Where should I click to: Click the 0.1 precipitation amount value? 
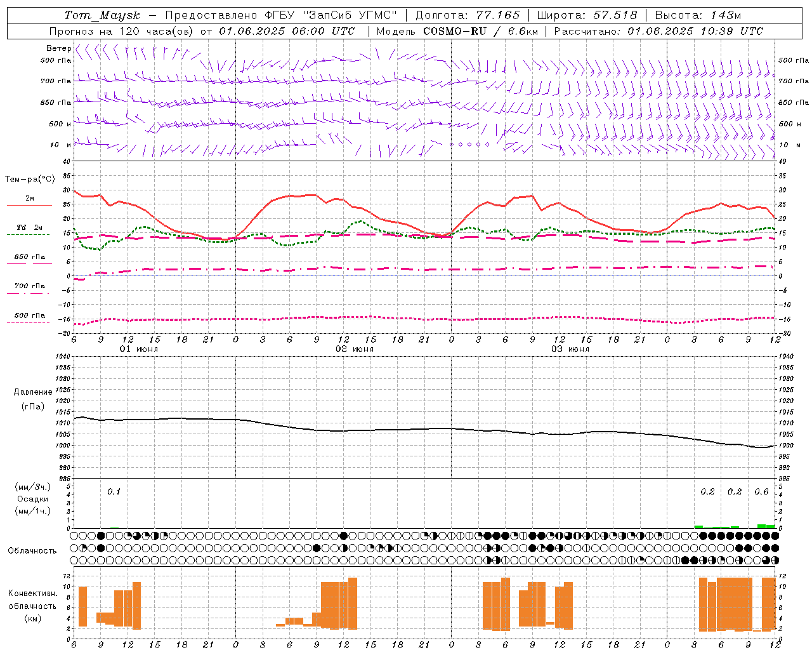[114, 491]
